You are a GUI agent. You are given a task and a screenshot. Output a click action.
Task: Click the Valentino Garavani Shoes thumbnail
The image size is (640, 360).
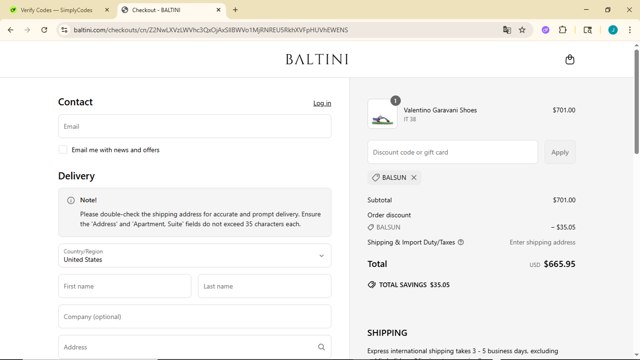382,114
